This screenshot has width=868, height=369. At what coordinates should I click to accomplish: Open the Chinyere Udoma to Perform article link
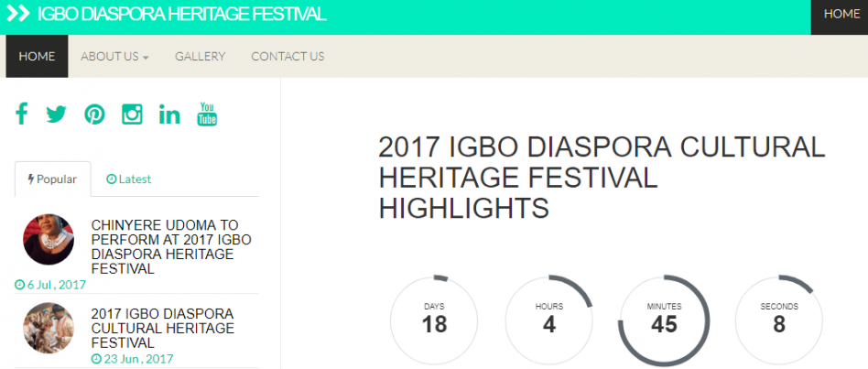coord(171,247)
